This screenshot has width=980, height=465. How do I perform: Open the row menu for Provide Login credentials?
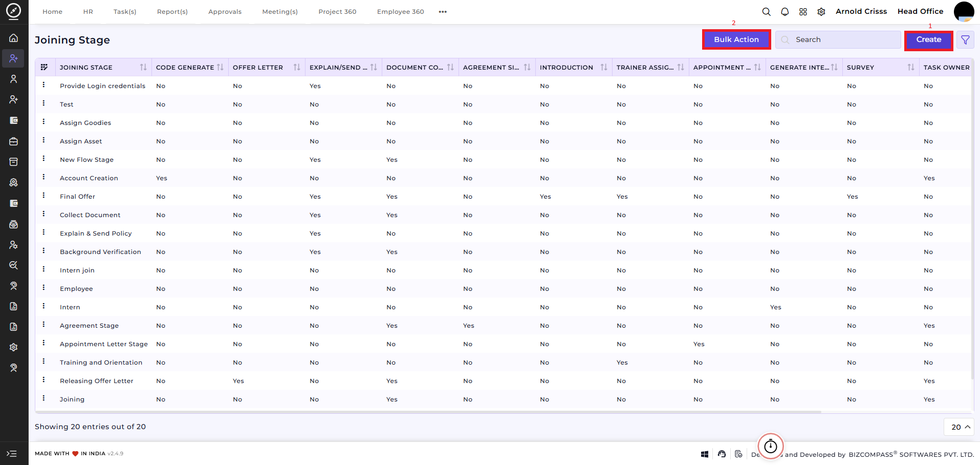coord(43,85)
